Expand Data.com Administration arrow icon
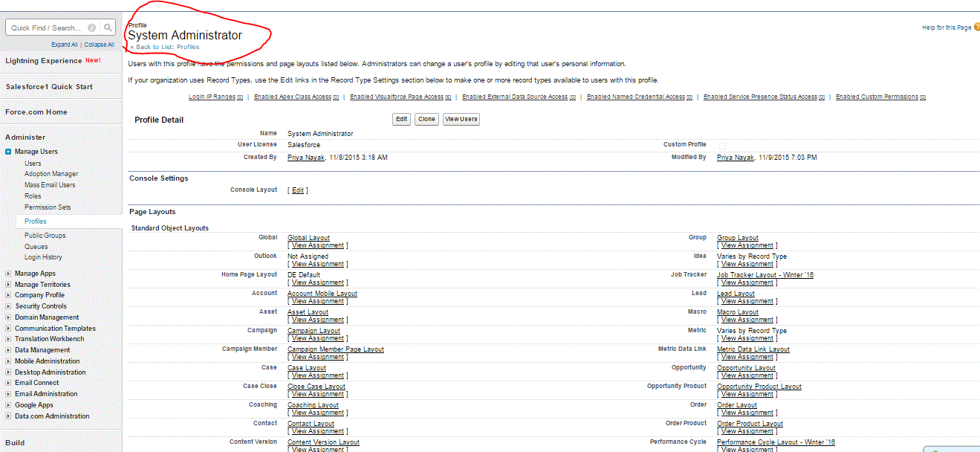 pyautogui.click(x=8, y=416)
